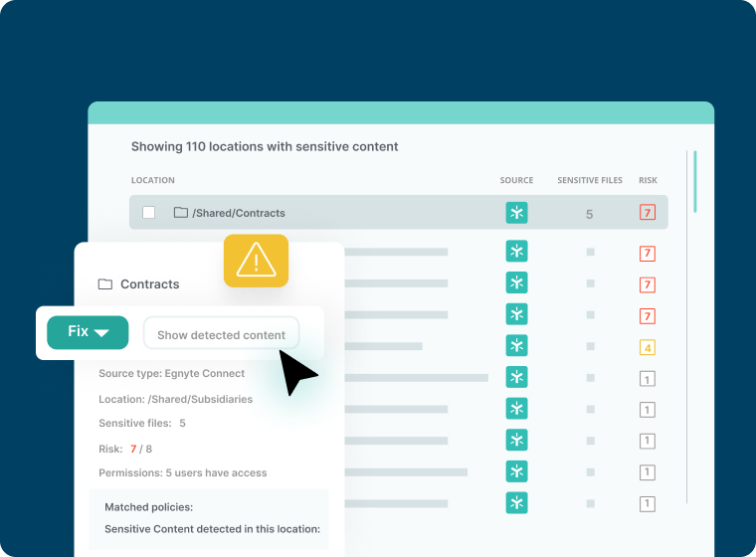The height and width of the screenshot is (557, 756).
Task: Click the Egnyte source icon for /Shared/Contracts
Action: [x=516, y=213]
